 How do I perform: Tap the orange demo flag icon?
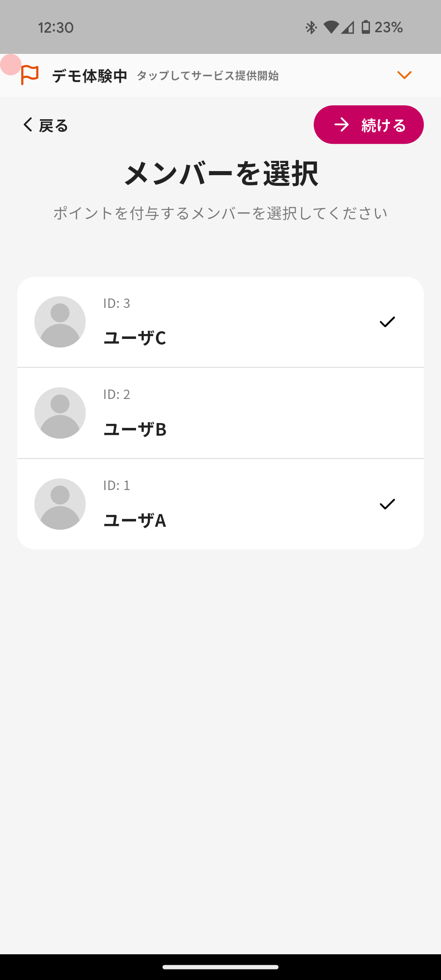pos(29,75)
